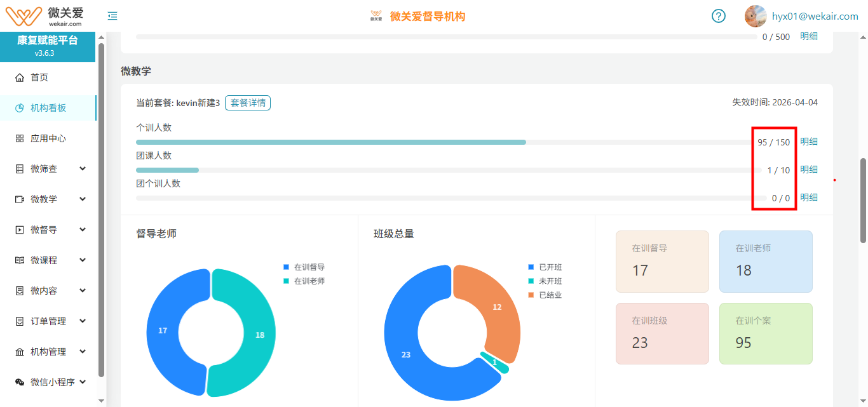This screenshot has width=868, height=407.
Task: Toggle 在训督导 legend in 督导老师 chart
Action: pos(304,267)
